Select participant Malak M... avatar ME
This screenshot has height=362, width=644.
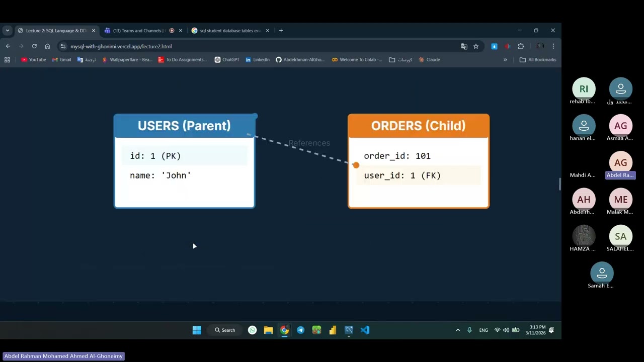[x=621, y=200]
